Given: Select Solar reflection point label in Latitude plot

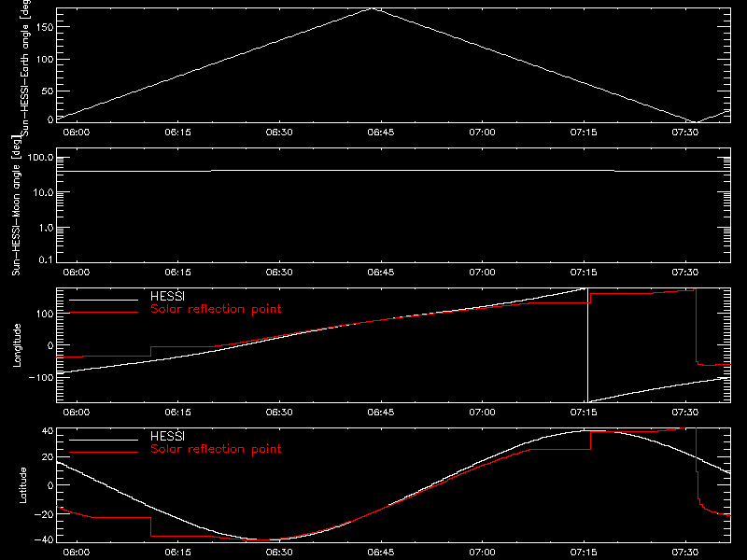Looking at the screenshot, I should (216, 449).
